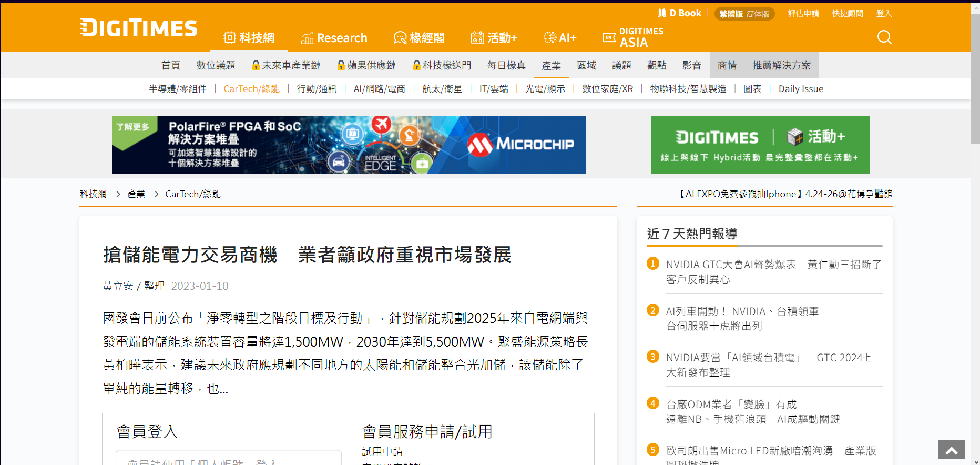
Task: Click the DIGITIMES 活動+ green banner
Action: tap(760, 145)
